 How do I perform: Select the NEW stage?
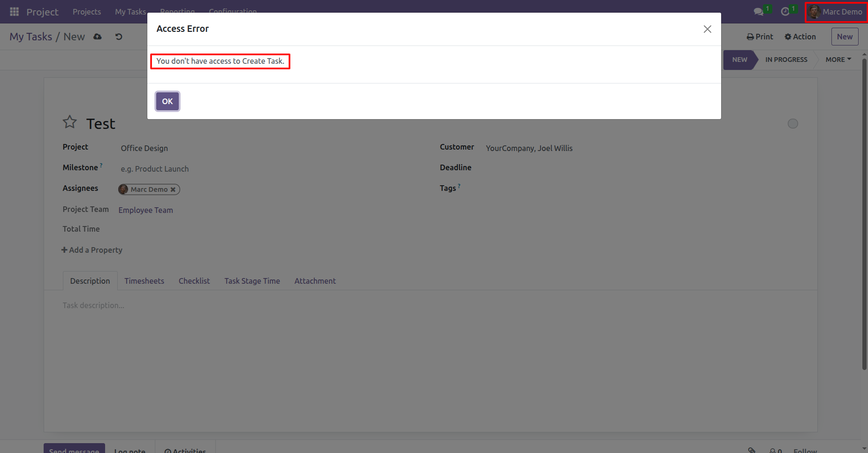point(740,60)
